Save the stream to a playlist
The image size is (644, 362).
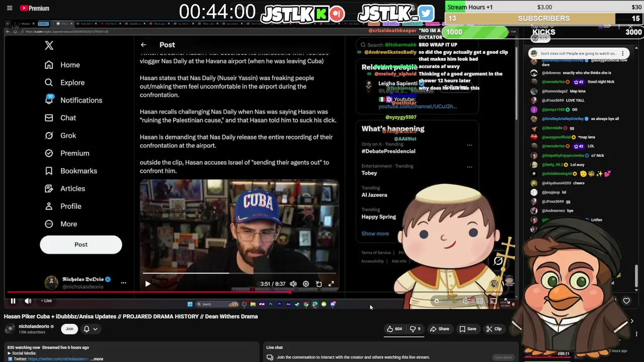(x=467, y=329)
